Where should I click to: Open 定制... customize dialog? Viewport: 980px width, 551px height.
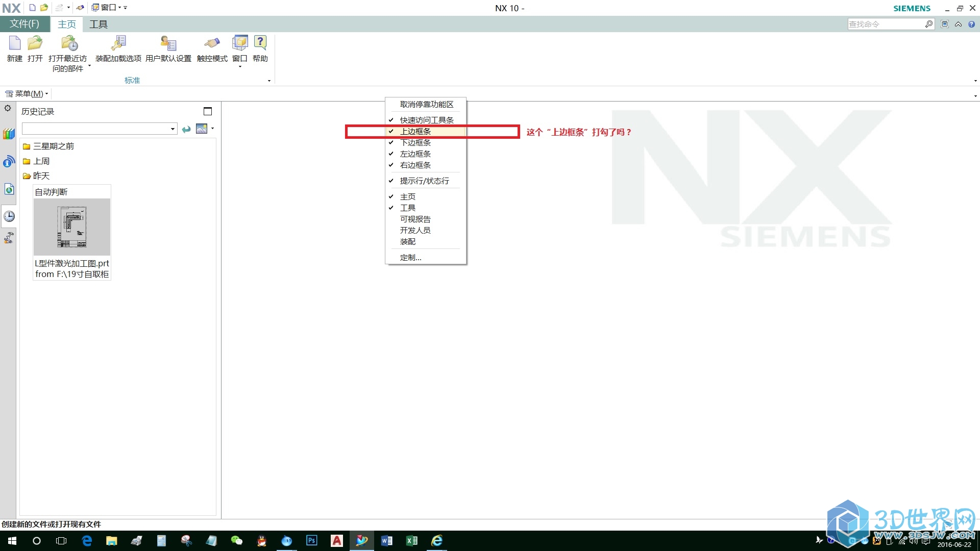[x=426, y=257]
